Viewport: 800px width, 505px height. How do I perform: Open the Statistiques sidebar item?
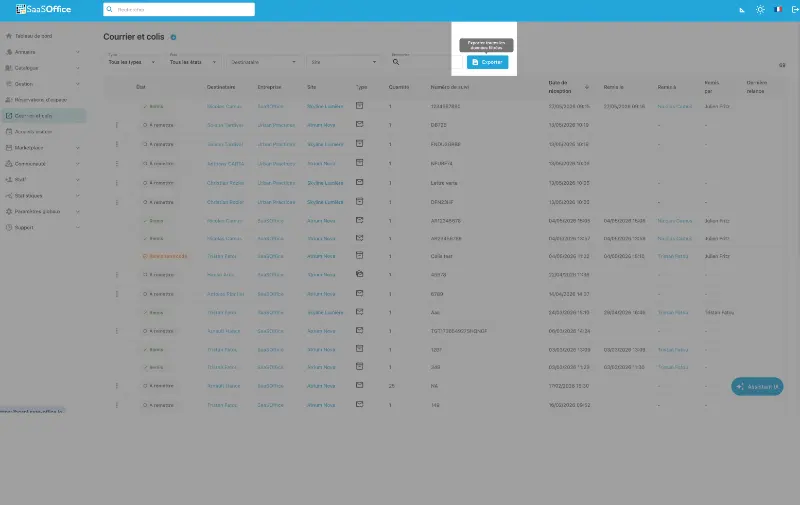point(42,196)
